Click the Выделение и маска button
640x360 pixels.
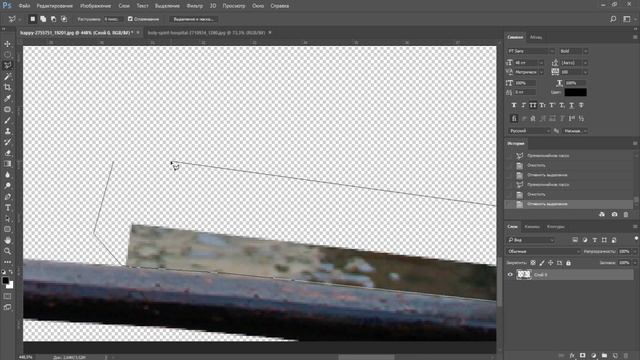(x=194, y=19)
